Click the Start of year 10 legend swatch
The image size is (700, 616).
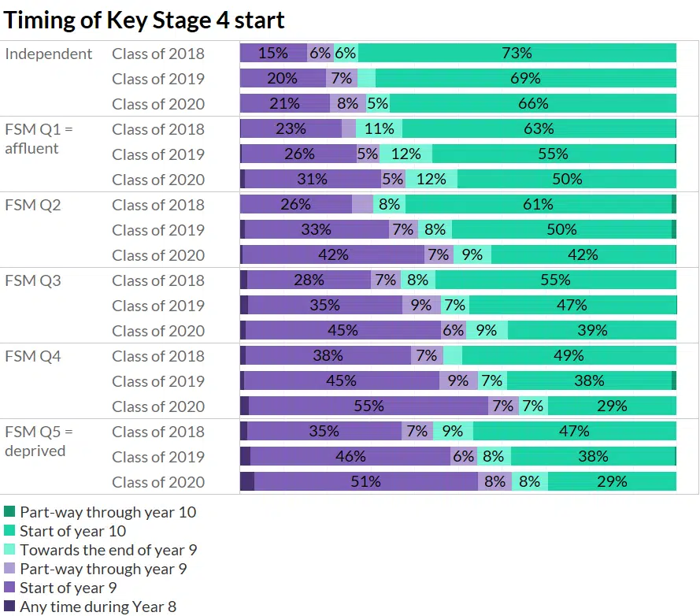click(9, 531)
